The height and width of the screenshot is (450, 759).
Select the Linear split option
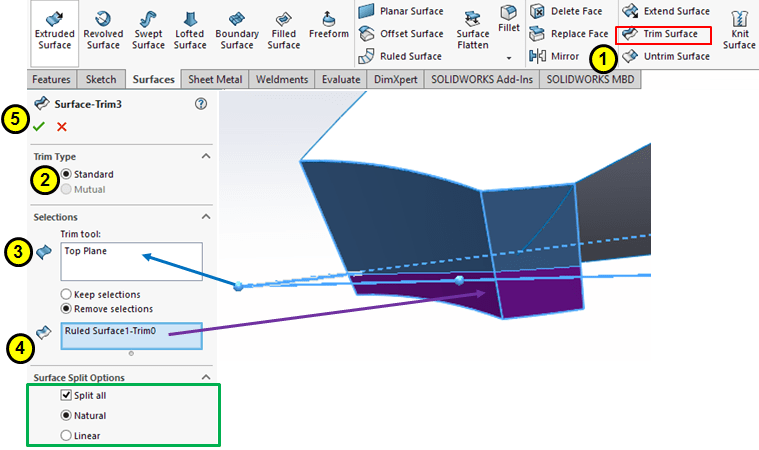[66, 435]
